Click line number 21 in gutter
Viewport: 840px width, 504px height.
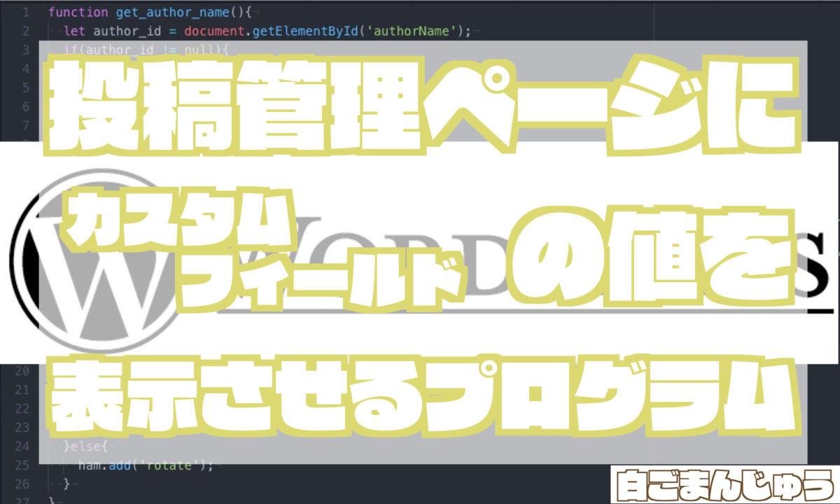tap(21, 388)
